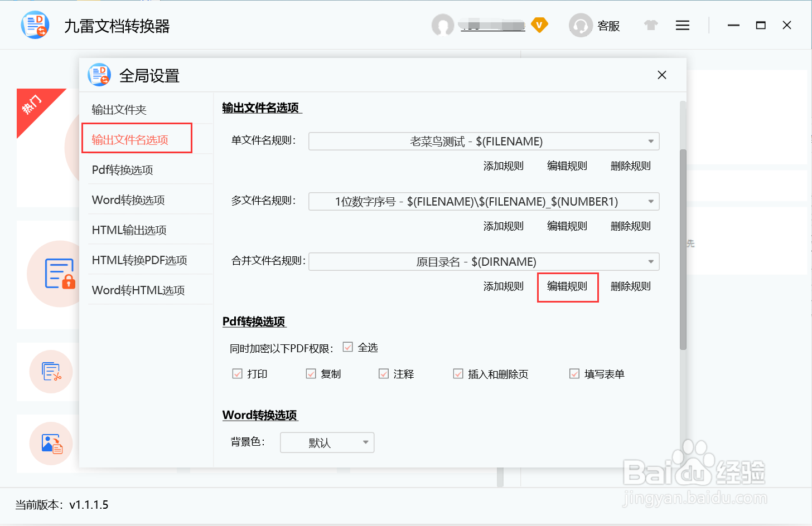Click the PDF encryption lock icon in main window
This screenshot has width=812, height=526.
pyautogui.click(x=60, y=274)
